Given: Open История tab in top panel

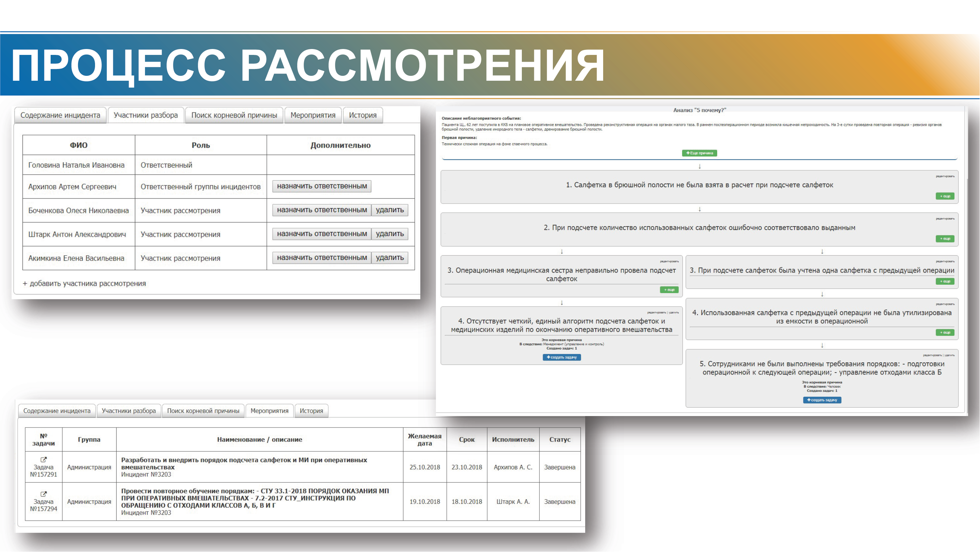Looking at the screenshot, I should (x=362, y=115).
